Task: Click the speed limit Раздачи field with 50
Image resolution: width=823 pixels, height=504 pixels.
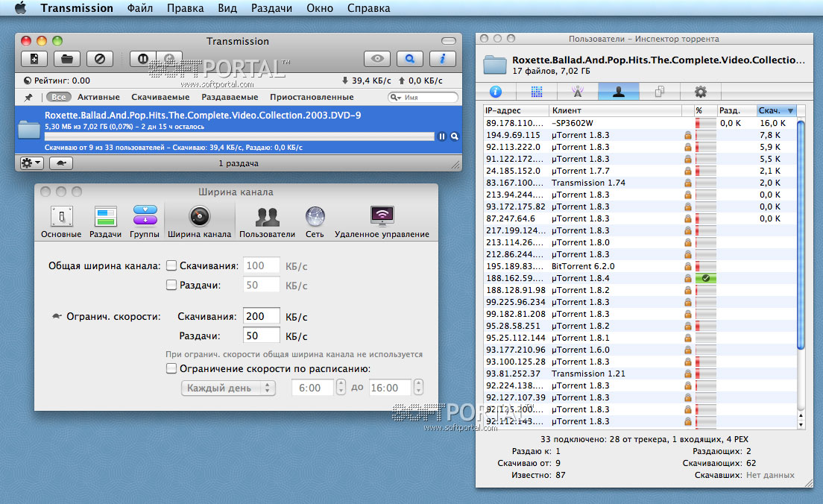Action: (x=262, y=336)
